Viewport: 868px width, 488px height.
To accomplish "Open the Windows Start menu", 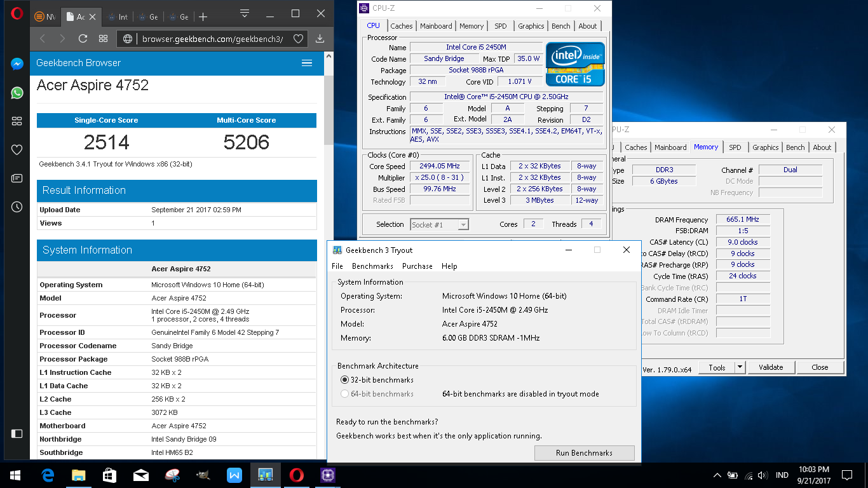I will 15,475.
